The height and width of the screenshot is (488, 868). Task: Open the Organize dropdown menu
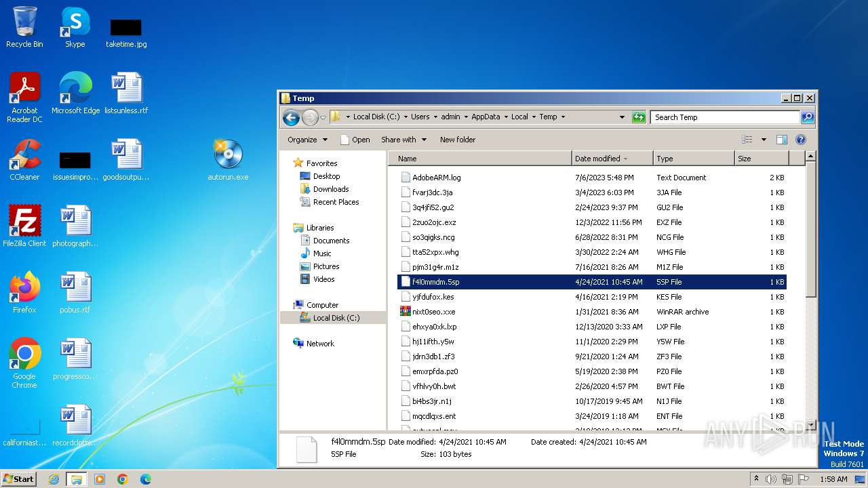[308, 140]
